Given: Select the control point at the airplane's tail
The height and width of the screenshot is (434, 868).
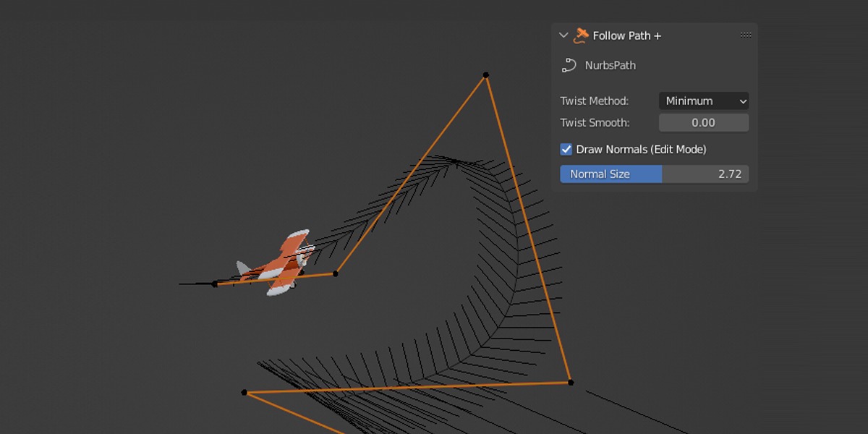Looking at the screenshot, I should pyautogui.click(x=215, y=284).
